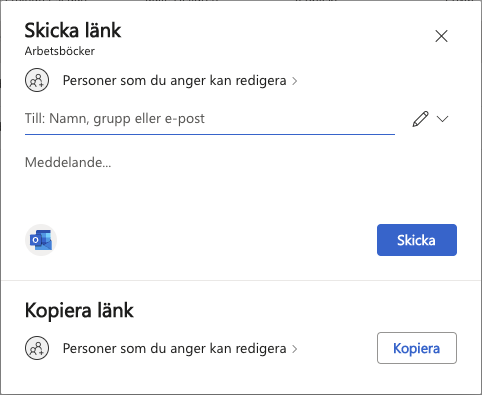Click the Kopiera button
The height and width of the screenshot is (395, 482).
tap(417, 348)
